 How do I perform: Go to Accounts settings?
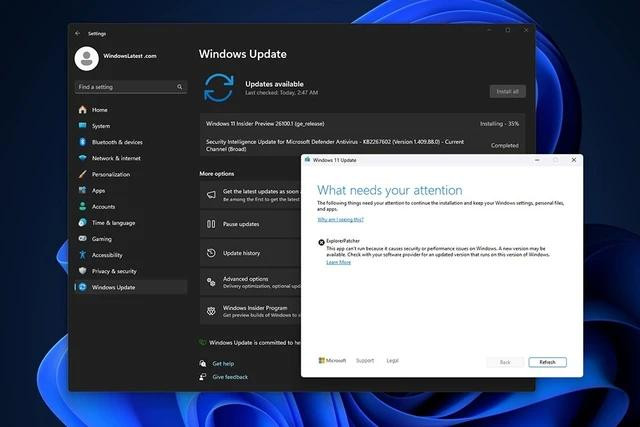(x=131, y=207)
